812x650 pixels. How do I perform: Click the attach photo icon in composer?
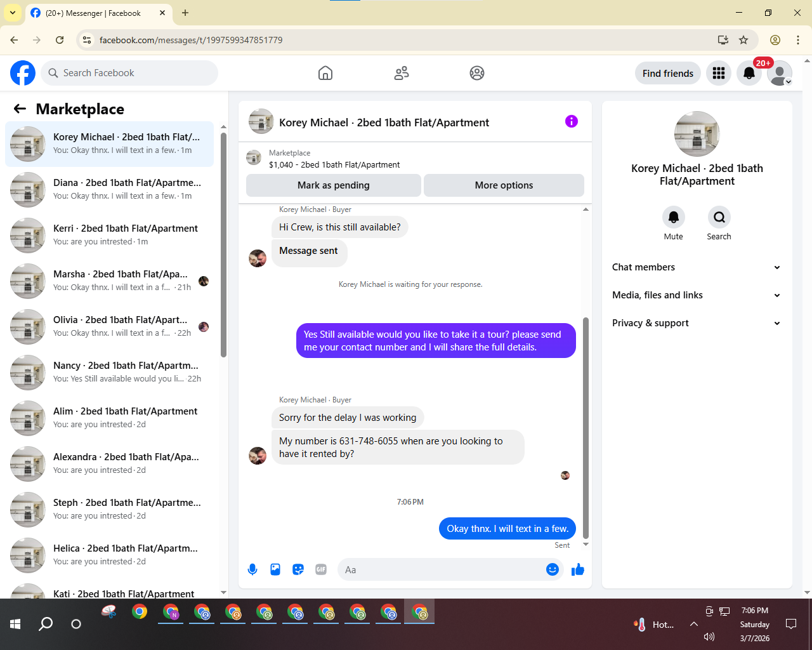point(275,569)
